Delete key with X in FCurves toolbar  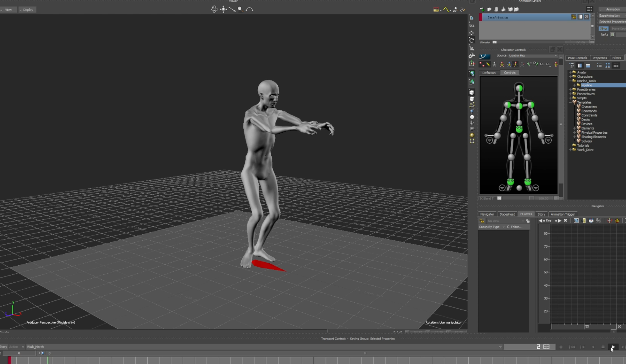tap(565, 221)
